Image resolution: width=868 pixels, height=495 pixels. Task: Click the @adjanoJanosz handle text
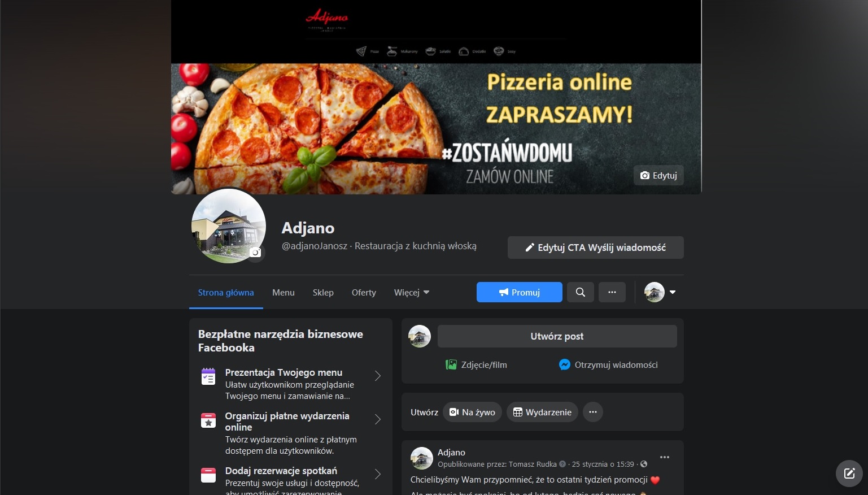(315, 246)
